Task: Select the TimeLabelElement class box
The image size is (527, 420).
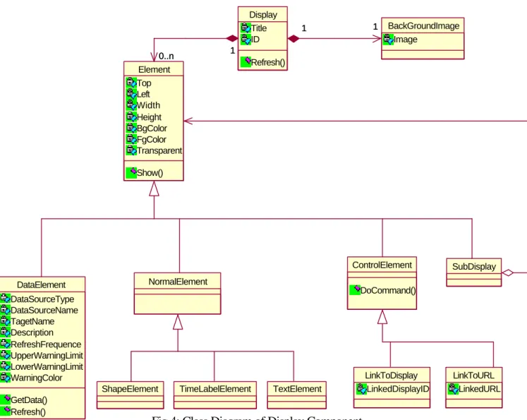Action: [x=215, y=395]
